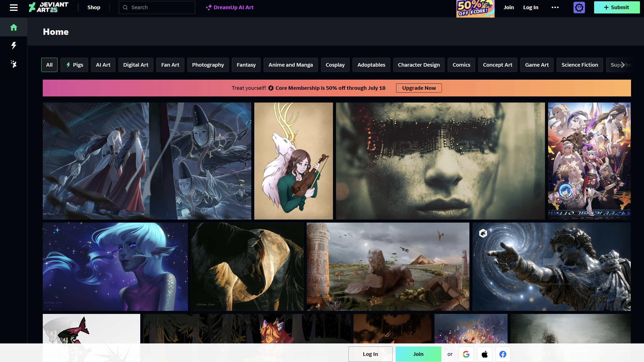The height and width of the screenshot is (362, 644).
Task: Click the purple theme settings icon
Action: click(x=579, y=7)
